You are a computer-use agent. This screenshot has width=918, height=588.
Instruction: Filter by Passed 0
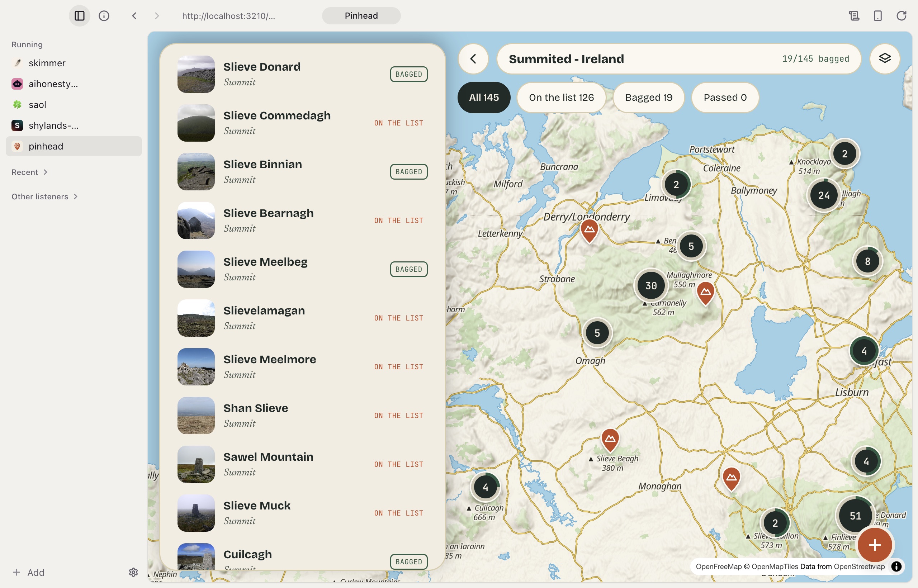pyautogui.click(x=725, y=98)
